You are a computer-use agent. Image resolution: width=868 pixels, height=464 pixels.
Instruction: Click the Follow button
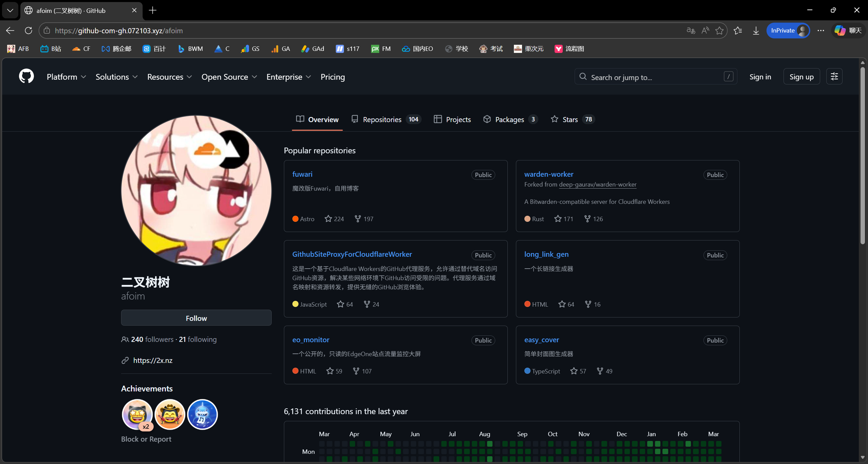[196, 318]
